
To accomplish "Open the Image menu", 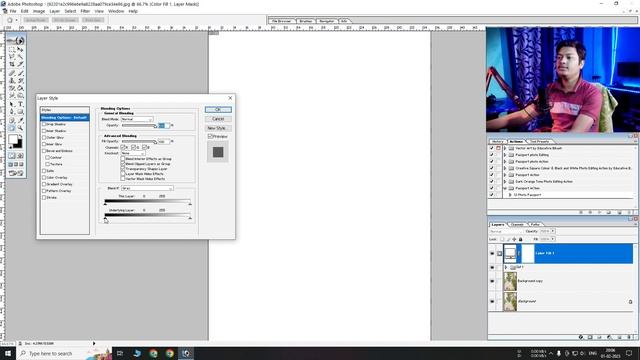I will (x=39, y=11).
